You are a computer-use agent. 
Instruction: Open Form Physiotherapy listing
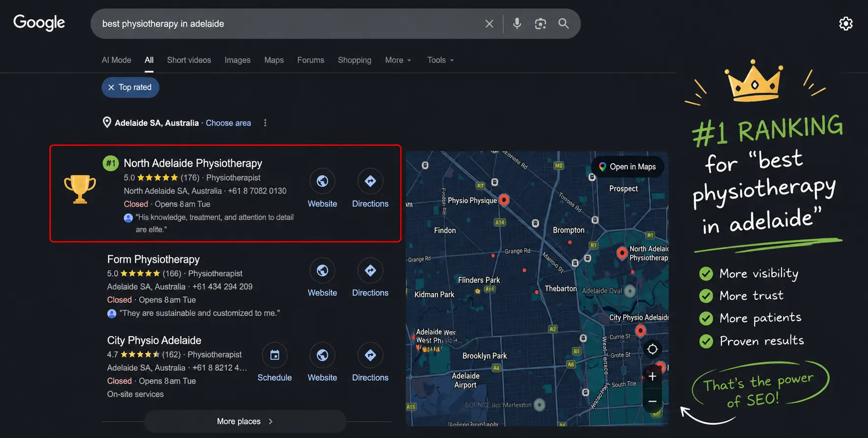(x=153, y=259)
